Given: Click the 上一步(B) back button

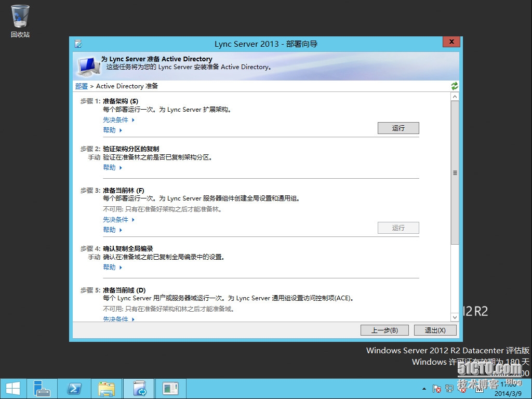Looking at the screenshot, I should 384,330.
